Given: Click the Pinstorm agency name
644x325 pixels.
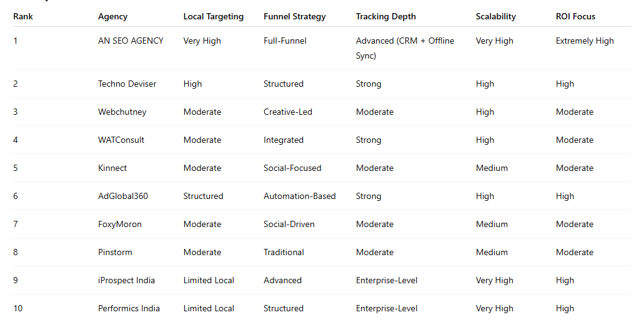Looking at the screenshot, I should [115, 253].
